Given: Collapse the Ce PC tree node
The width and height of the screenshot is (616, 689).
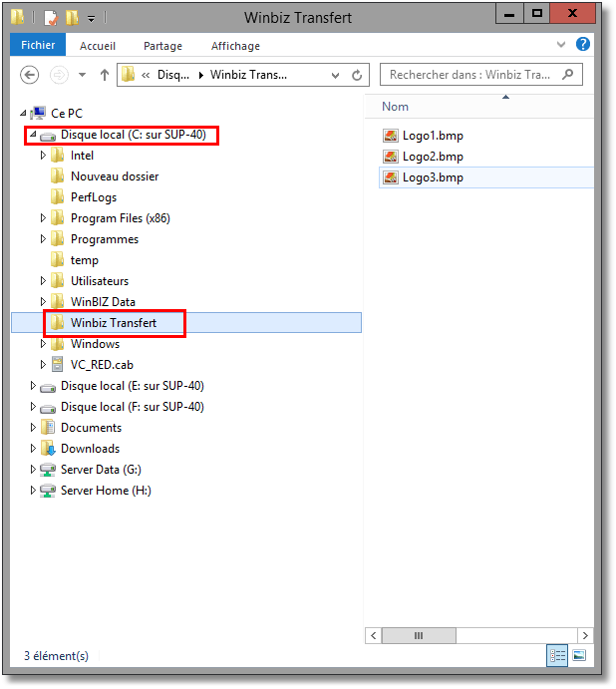Looking at the screenshot, I should [23, 113].
